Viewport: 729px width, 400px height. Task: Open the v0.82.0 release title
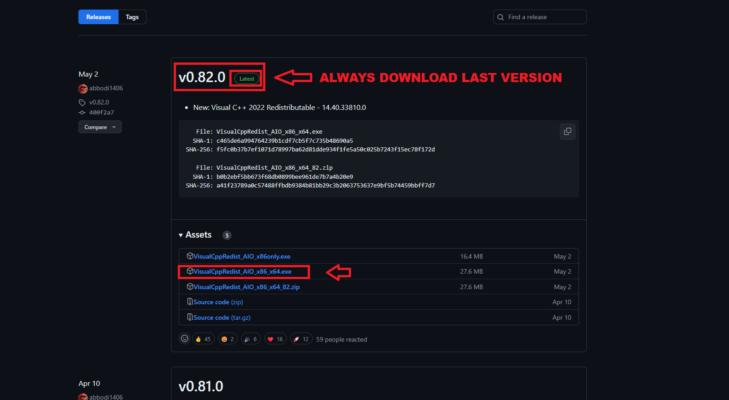pyautogui.click(x=201, y=77)
